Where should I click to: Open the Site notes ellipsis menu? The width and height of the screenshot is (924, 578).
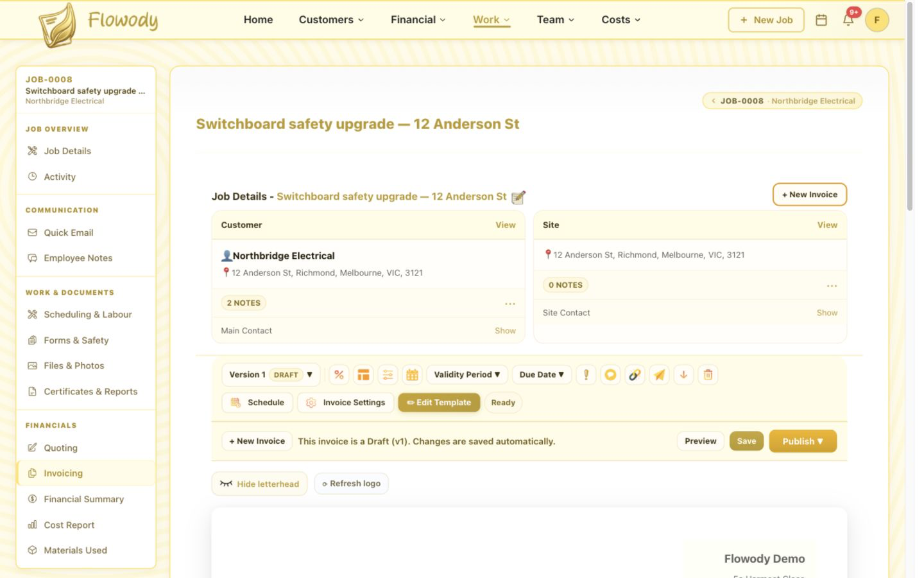(x=832, y=286)
